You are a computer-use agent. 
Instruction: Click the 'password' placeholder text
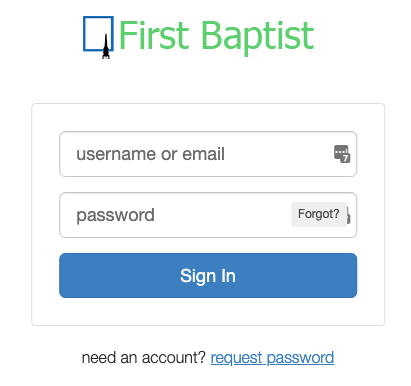tap(115, 215)
